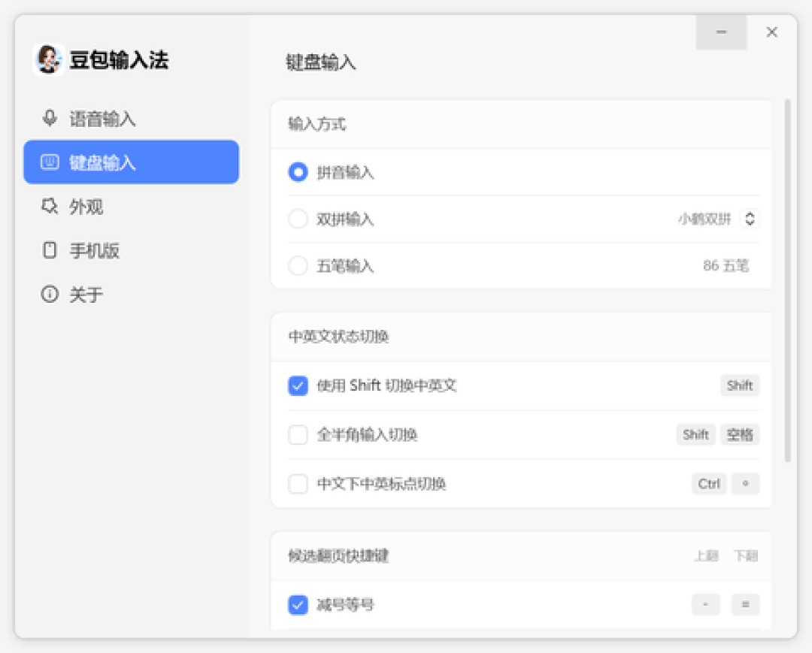The image size is (812, 653).
Task: Choose the 双拼输入 radio option
Action: [x=298, y=219]
